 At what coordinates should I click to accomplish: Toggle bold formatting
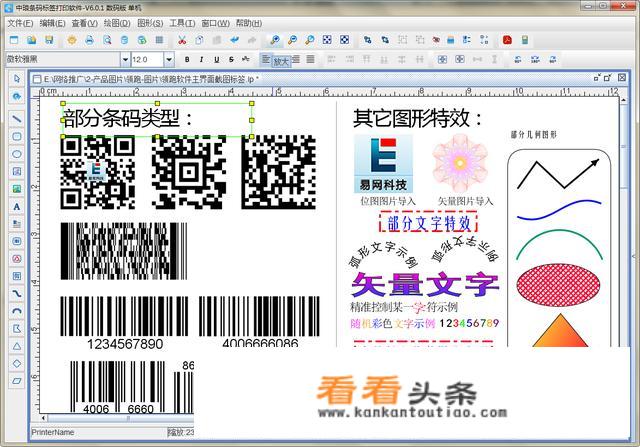coord(187,60)
